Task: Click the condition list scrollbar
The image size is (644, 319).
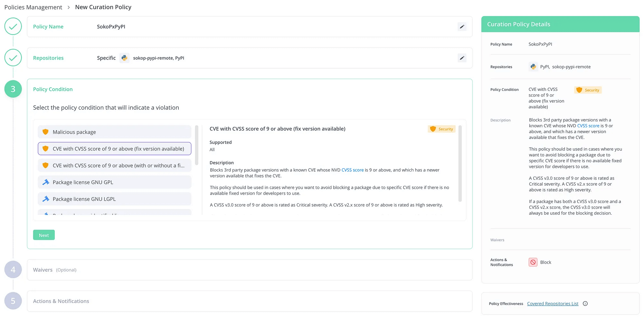Action: pos(196,145)
